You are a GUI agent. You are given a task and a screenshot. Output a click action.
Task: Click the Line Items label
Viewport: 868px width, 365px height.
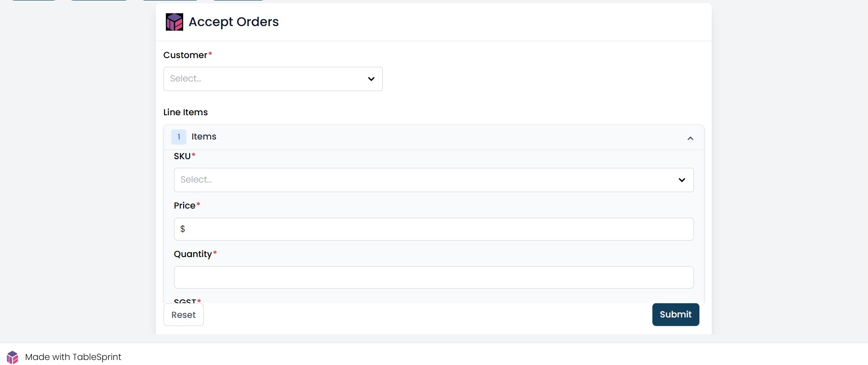[185, 113]
